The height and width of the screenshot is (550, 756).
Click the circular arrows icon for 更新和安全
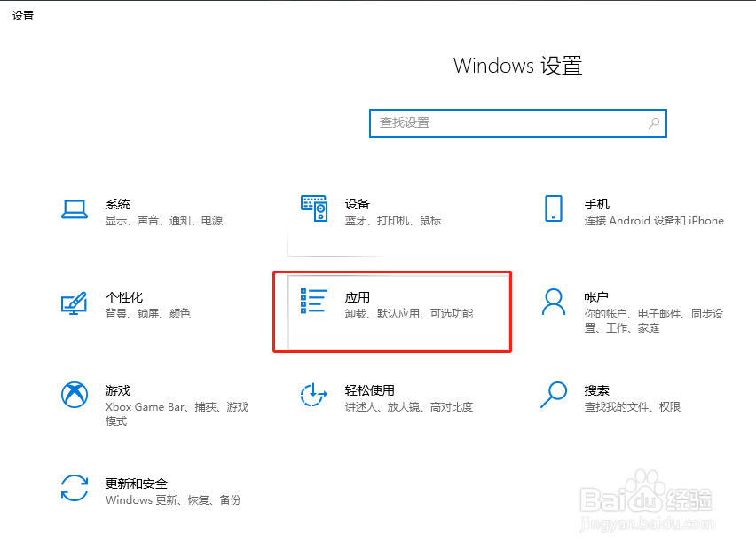(x=75, y=490)
